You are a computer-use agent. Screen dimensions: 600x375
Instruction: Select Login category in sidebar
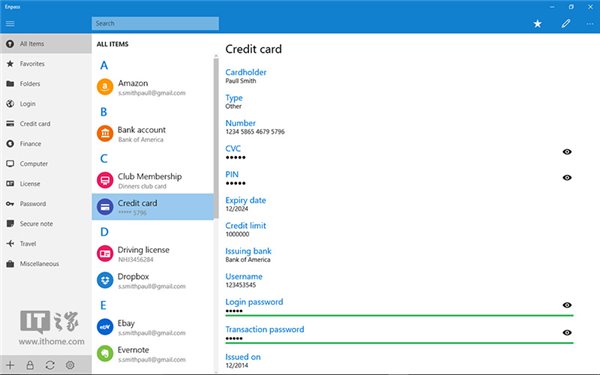click(46, 104)
